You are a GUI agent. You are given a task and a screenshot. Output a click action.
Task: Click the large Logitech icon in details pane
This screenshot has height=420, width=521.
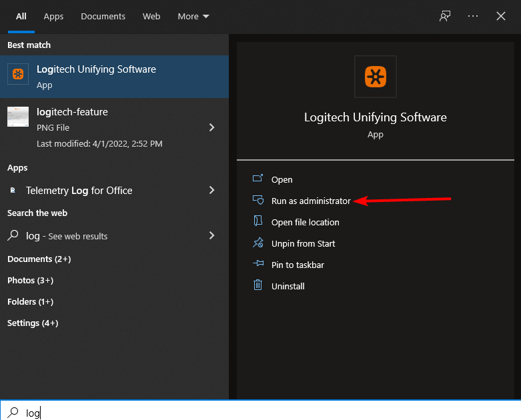click(376, 77)
